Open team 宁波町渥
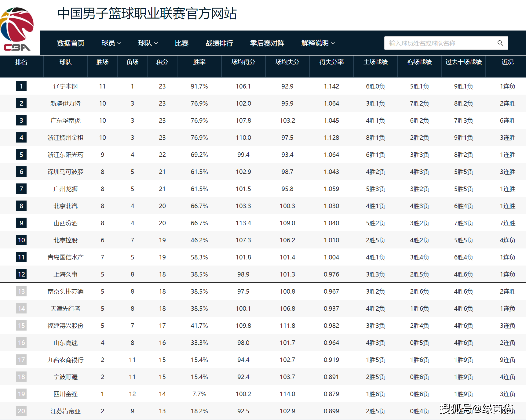Image resolution: width=526 pixels, height=420 pixels. tap(65, 377)
